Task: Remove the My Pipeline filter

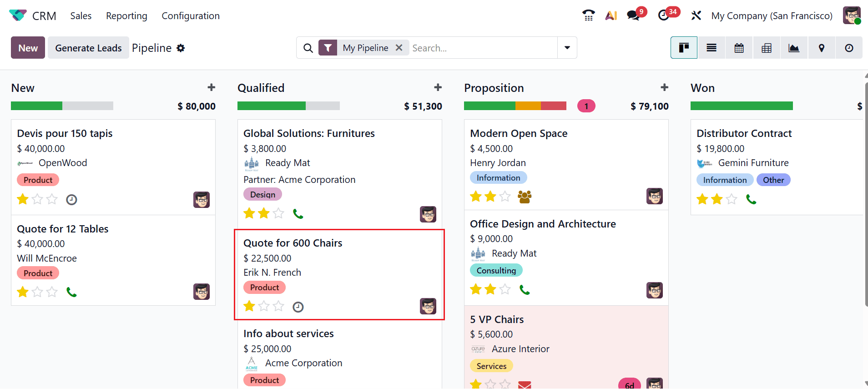Action: point(399,47)
